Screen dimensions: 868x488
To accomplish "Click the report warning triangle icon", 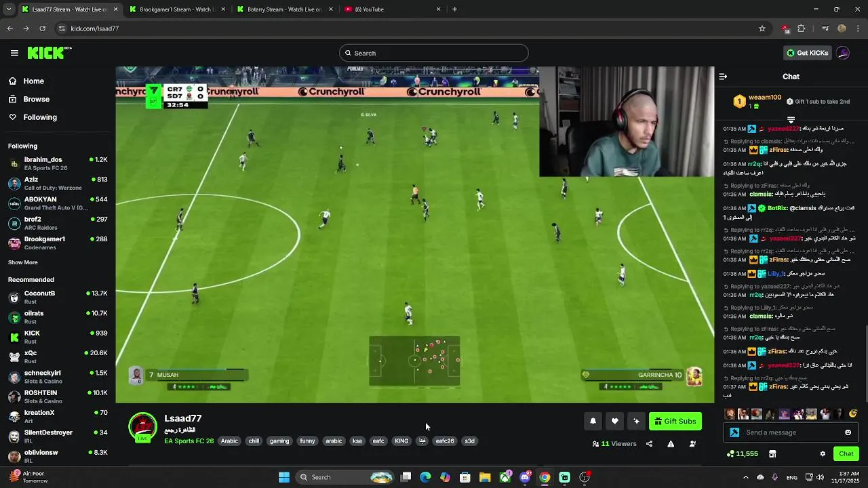I will tap(671, 444).
